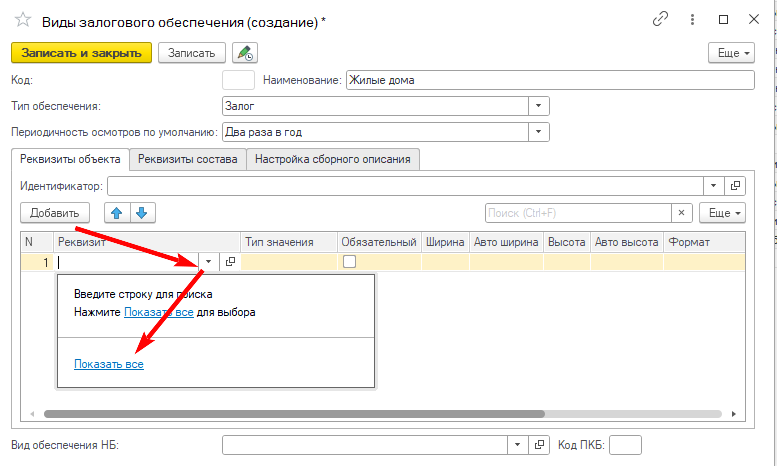Click the Ширина column header
Viewport: 777px width, 466px height.
[445, 242]
